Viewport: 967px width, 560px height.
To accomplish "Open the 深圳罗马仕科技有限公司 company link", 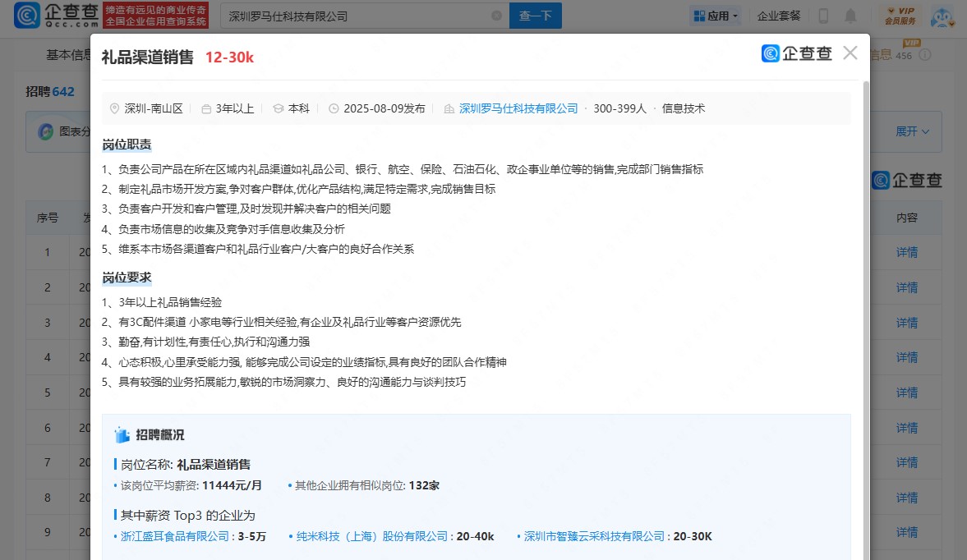I will [518, 108].
